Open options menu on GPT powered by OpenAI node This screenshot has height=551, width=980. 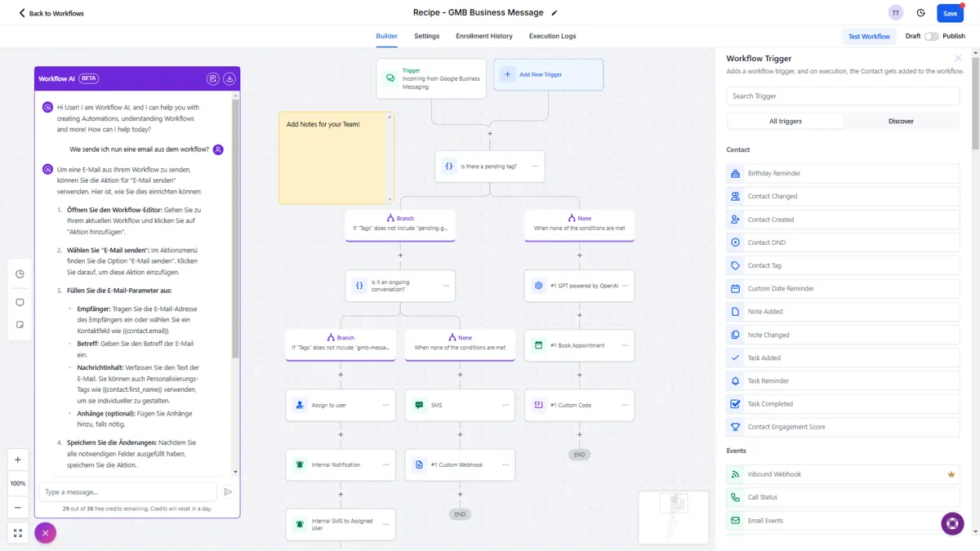click(x=625, y=286)
